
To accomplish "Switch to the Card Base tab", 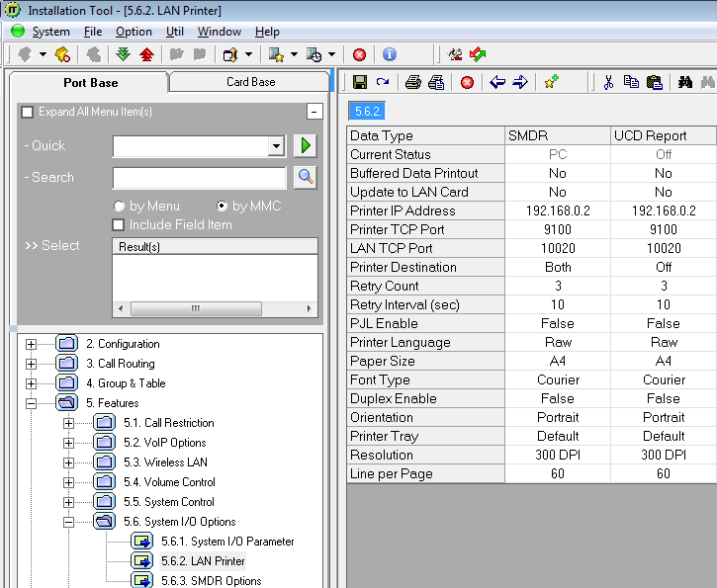I will pos(250,82).
